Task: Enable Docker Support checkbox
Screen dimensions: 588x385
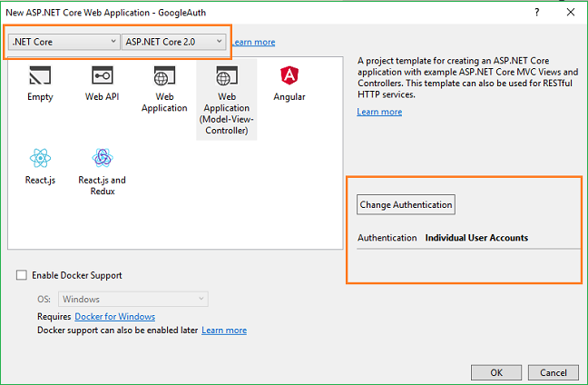Action: (22, 275)
